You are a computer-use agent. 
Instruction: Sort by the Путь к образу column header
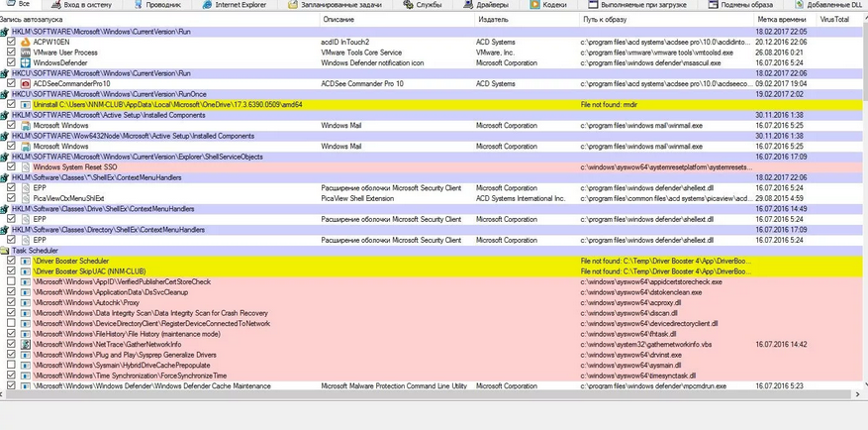667,20
